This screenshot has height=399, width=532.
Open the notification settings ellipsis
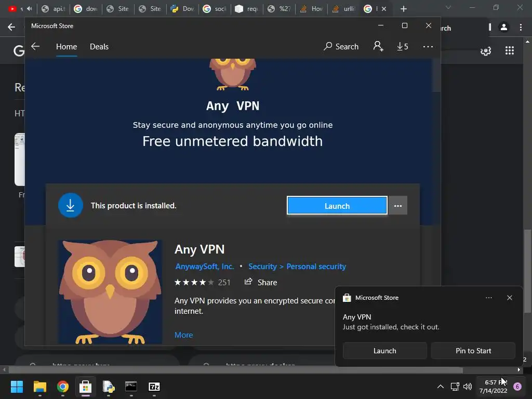(x=488, y=298)
